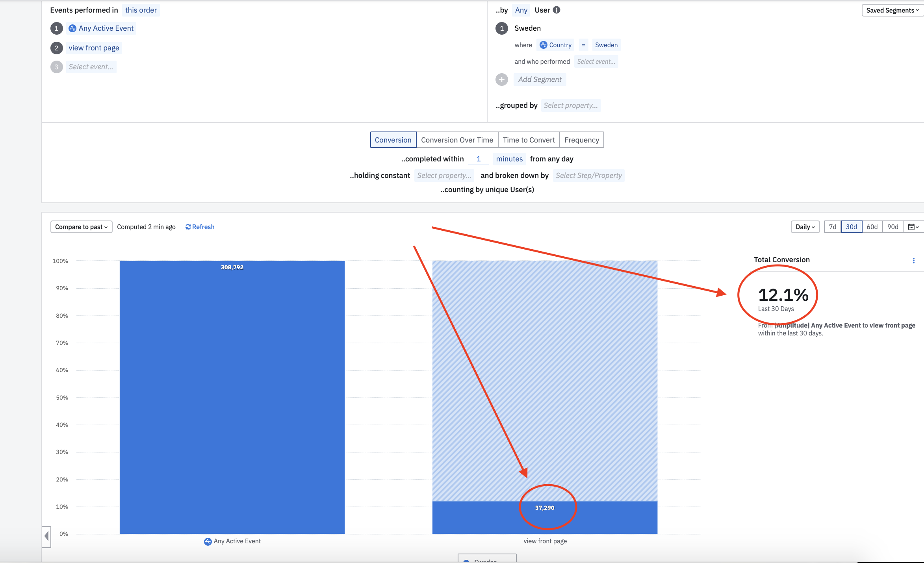Select the 90d date range
924x563 pixels.
pyautogui.click(x=892, y=227)
